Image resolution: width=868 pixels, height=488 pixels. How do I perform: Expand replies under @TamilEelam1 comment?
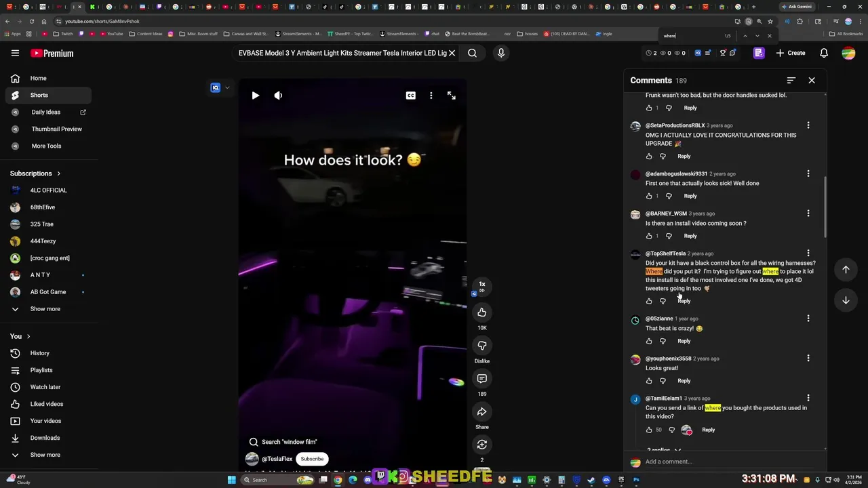[664, 450]
